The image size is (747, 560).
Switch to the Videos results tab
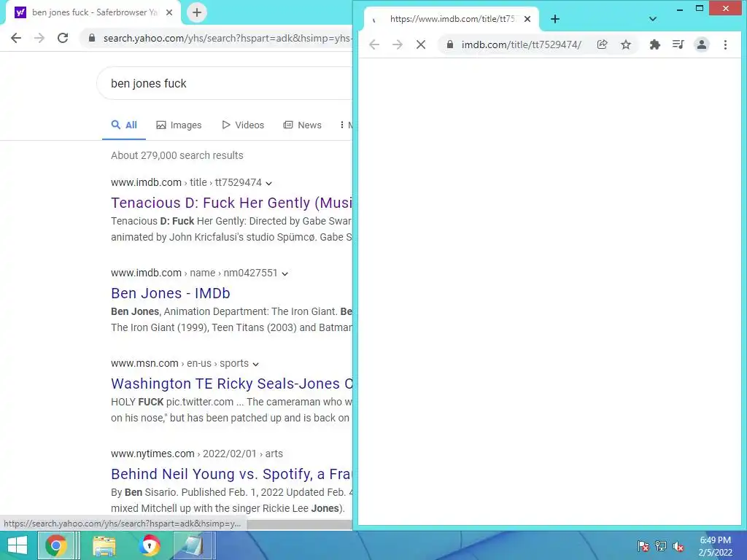pos(243,125)
